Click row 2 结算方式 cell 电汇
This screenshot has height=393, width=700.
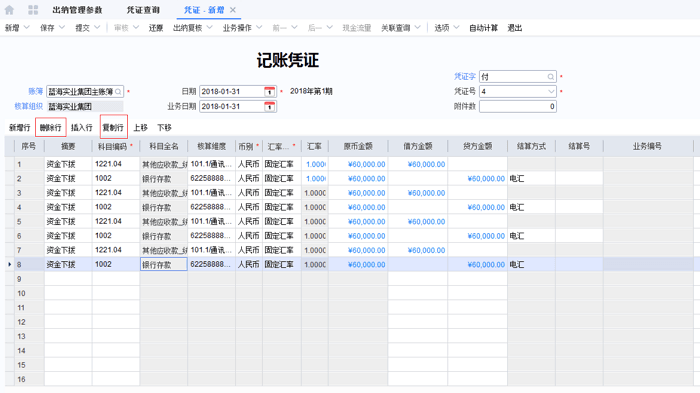531,179
